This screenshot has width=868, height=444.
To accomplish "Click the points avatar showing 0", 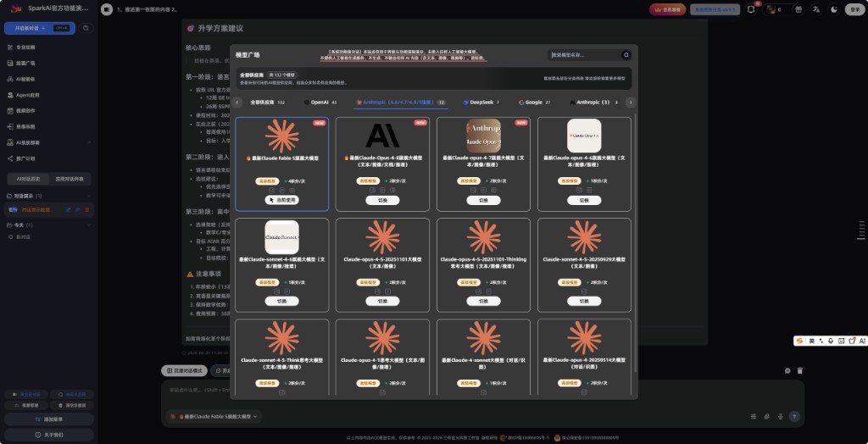I will pos(771,9).
